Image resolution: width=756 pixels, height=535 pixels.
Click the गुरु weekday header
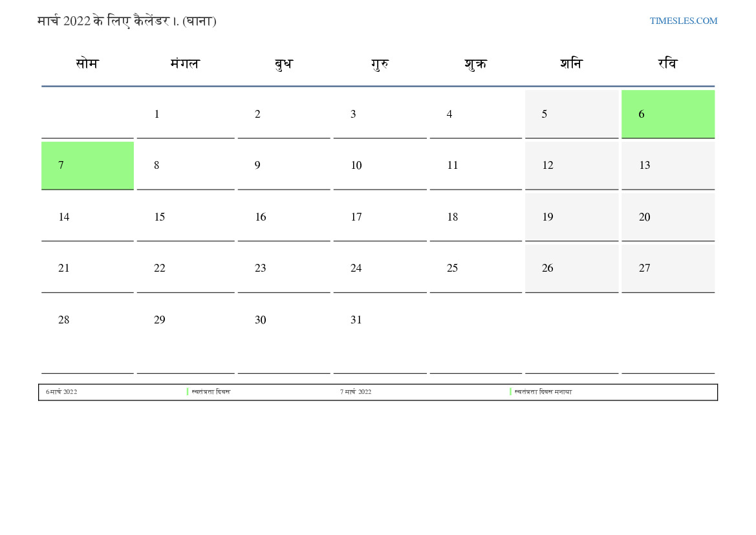(380, 63)
